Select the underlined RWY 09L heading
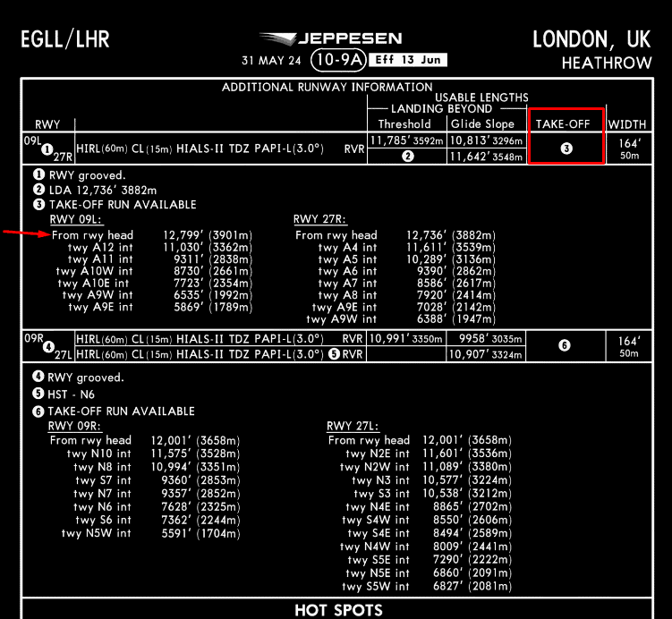The height and width of the screenshot is (619, 672). coord(76,219)
